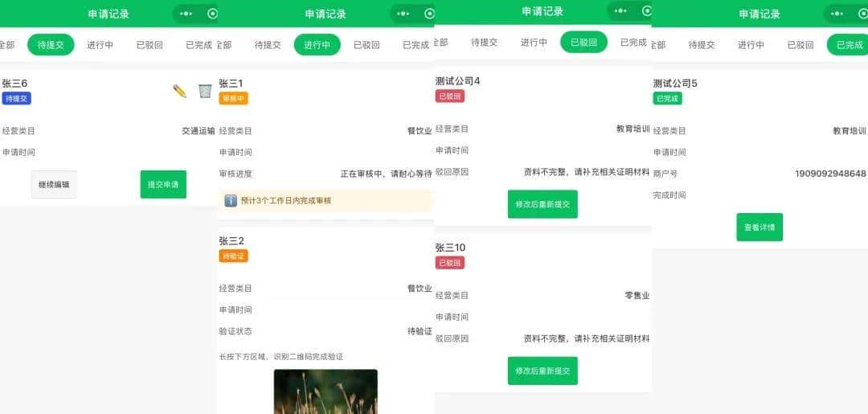Image resolution: width=868 pixels, height=414 pixels.
Task: Tap the highlighted 进行中 tab above 张三1
Action: pyautogui.click(x=317, y=45)
